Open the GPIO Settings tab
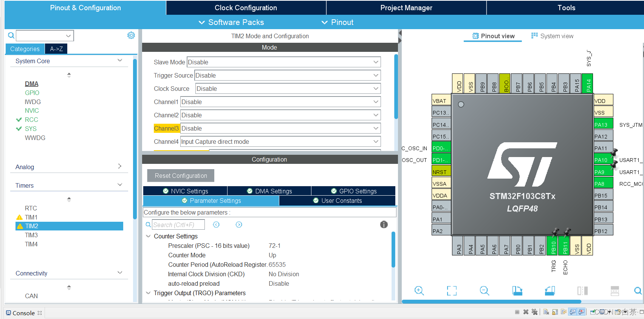This screenshot has width=644, height=319. coord(354,191)
